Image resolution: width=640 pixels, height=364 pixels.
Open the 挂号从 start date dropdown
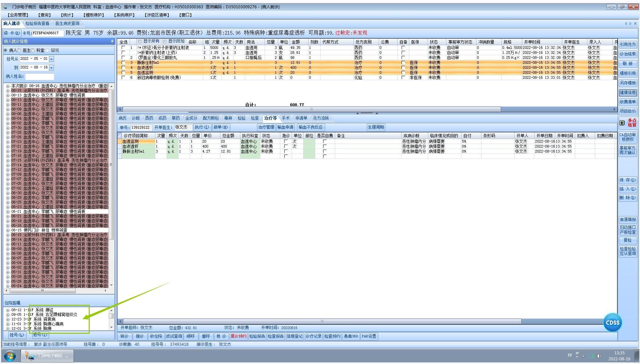[x=52, y=59]
